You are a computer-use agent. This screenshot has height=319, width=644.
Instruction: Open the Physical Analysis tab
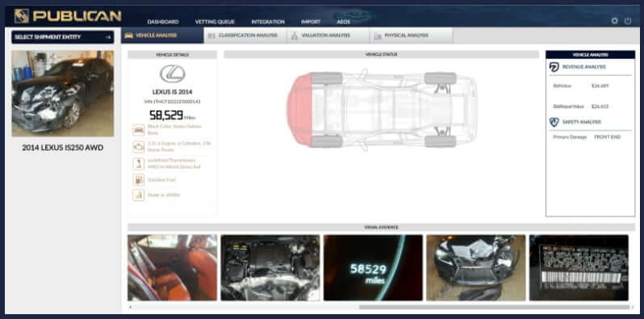(411, 36)
